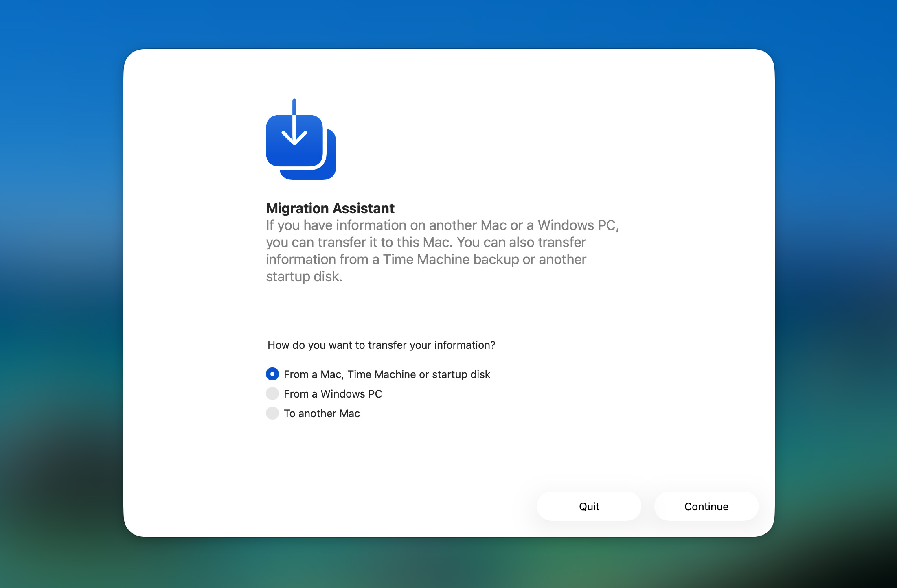Click the Migration Assistant download icon
This screenshot has width=897, height=588.
(x=301, y=139)
